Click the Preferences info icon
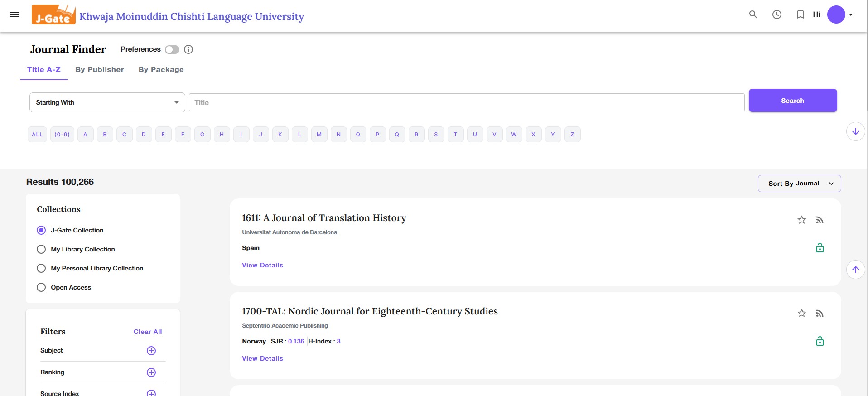 (x=188, y=49)
